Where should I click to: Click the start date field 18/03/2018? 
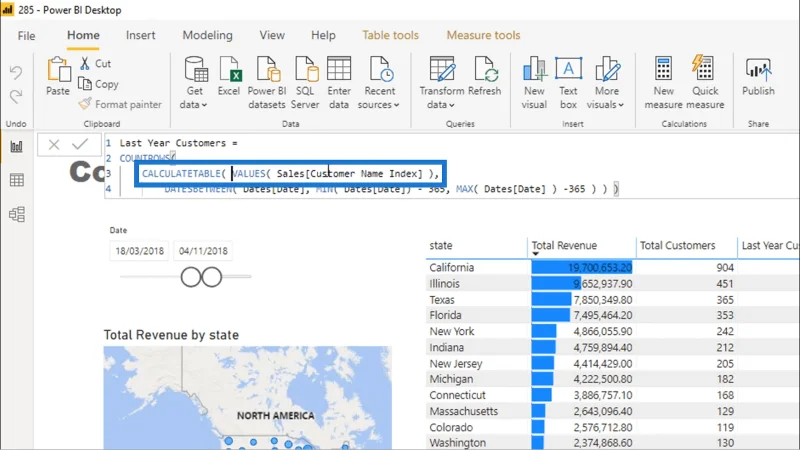point(139,251)
